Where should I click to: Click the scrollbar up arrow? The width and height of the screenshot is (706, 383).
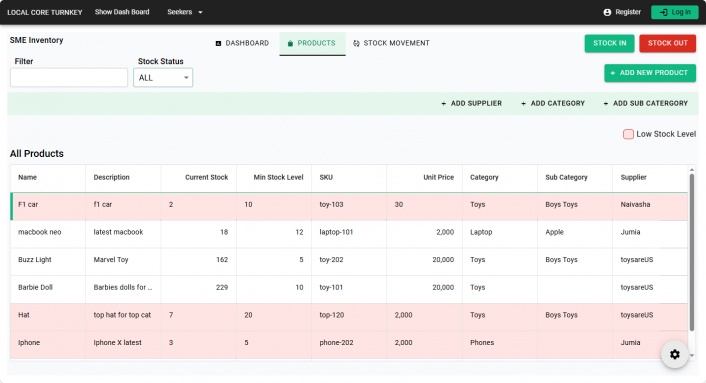pyautogui.click(x=692, y=169)
